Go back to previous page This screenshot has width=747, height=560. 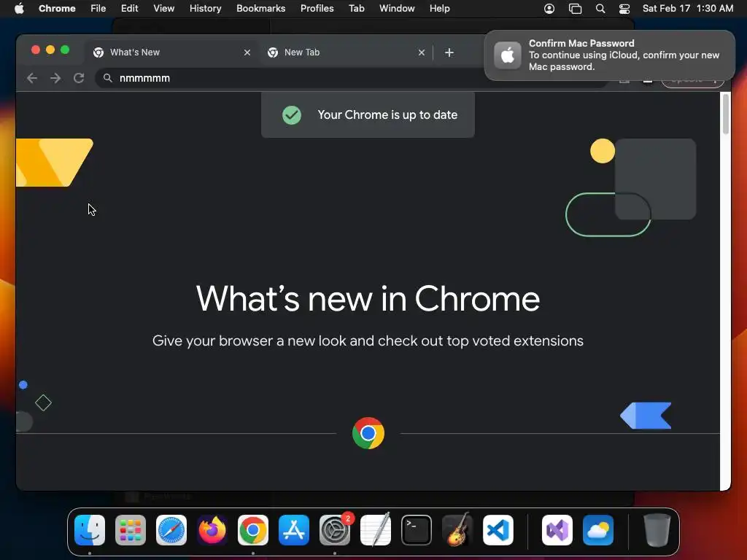pyautogui.click(x=32, y=78)
